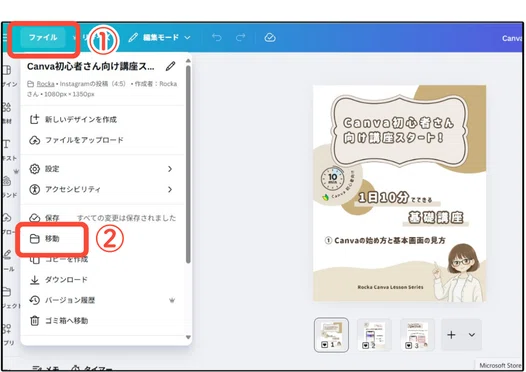Open the Rocka folder link
This screenshot has width=526, height=372.
pyautogui.click(x=45, y=84)
